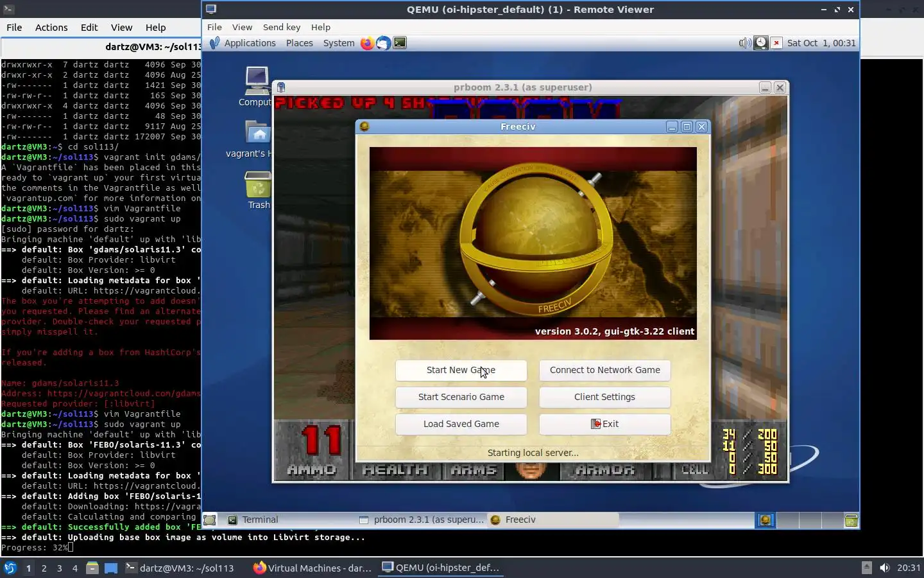The width and height of the screenshot is (924, 578).
Task: Switch to Freeciv in guest taskbar
Action: [553, 520]
